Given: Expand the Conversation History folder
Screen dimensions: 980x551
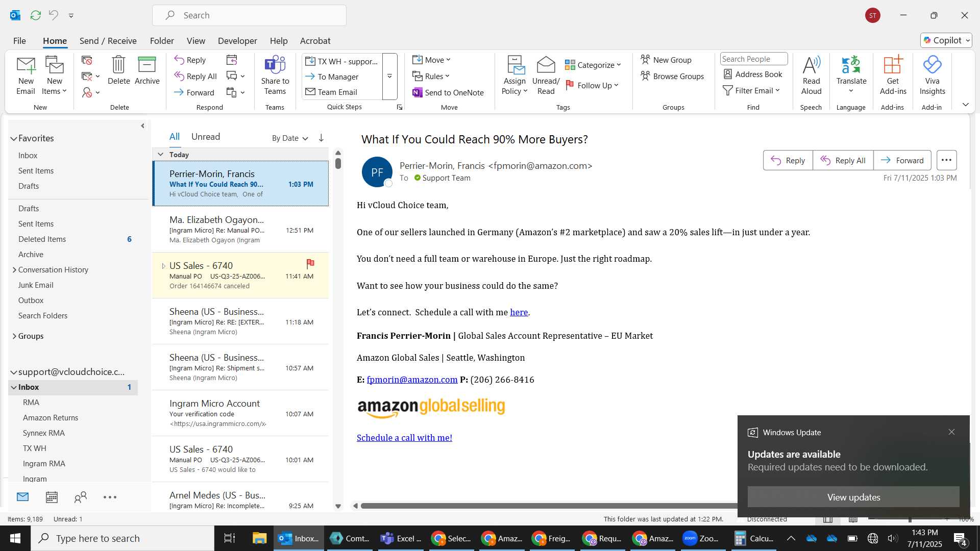Looking at the screenshot, I should (x=14, y=270).
